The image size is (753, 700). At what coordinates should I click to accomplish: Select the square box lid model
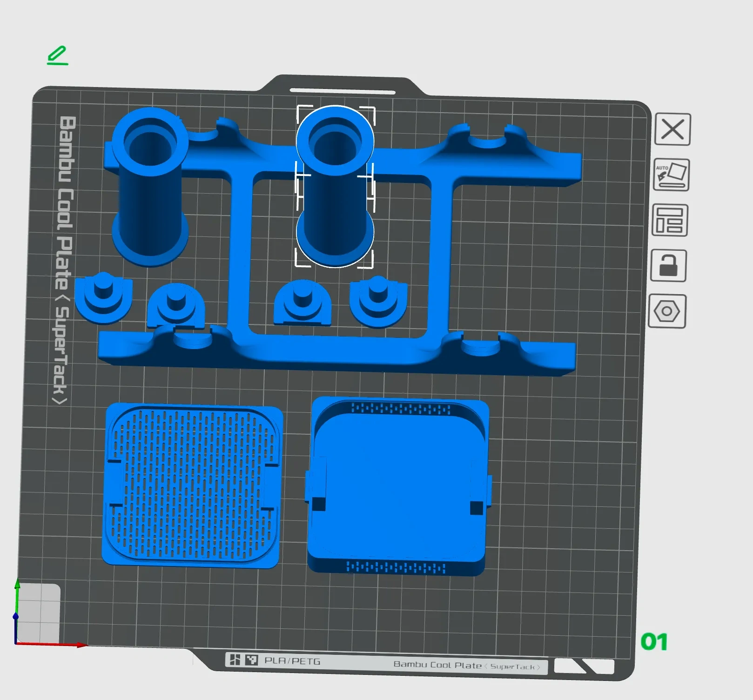398,486
